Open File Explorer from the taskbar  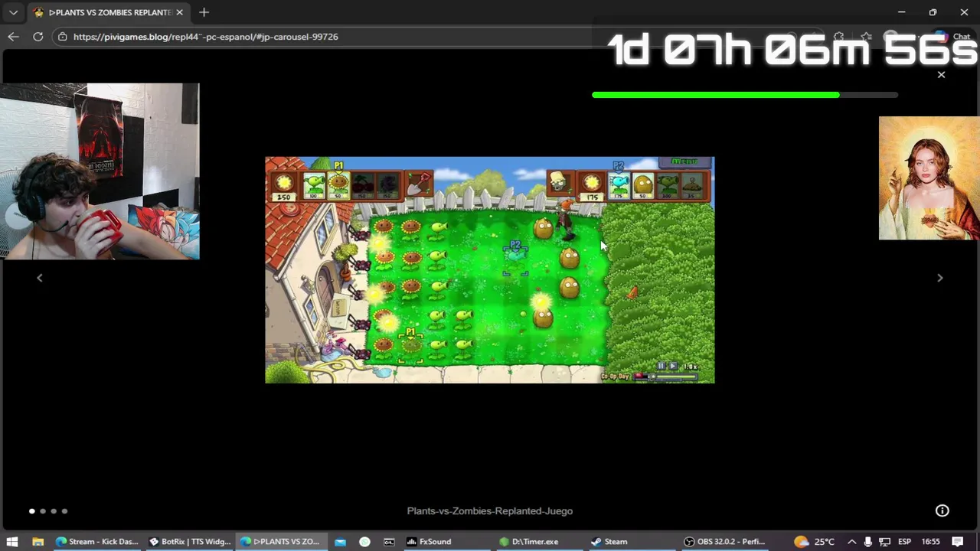click(38, 541)
